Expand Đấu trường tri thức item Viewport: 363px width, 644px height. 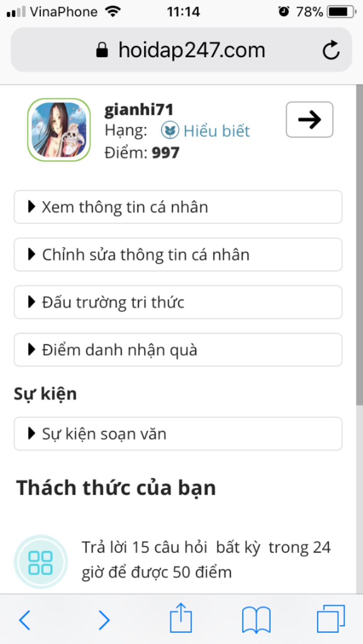coord(178,302)
